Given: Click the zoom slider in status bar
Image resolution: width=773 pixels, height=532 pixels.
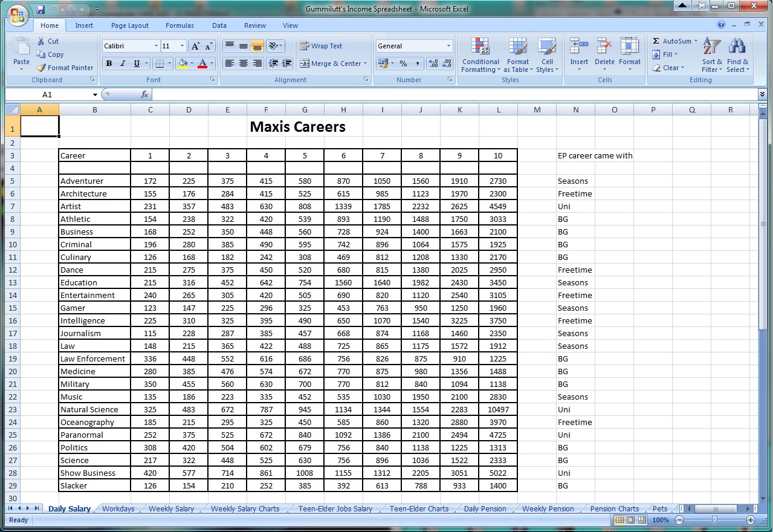Looking at the screenshot, I should click(x=714, y=520).
